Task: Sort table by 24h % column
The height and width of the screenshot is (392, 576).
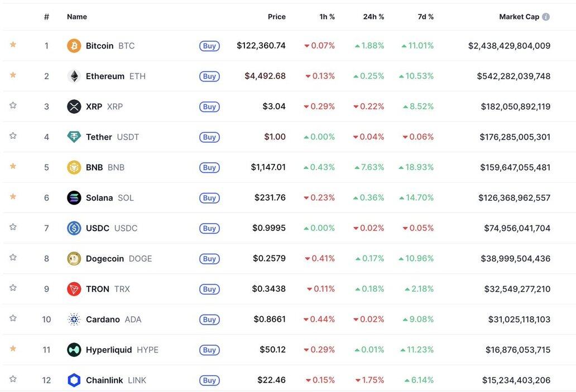Action: [x=373, y=17]
